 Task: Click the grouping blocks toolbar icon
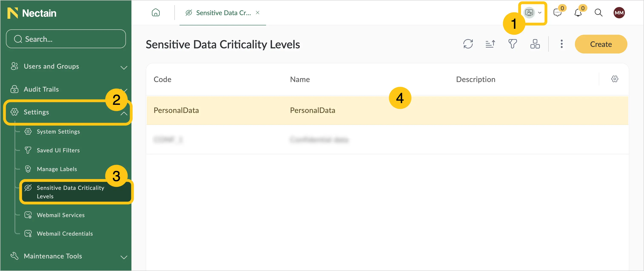click(x=535, y=44)
